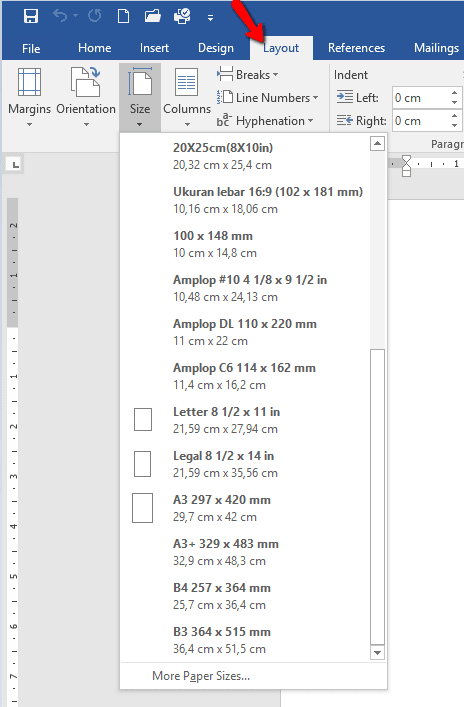
Task: Collapse the Size dropdown button
Action: pos(140,97)
